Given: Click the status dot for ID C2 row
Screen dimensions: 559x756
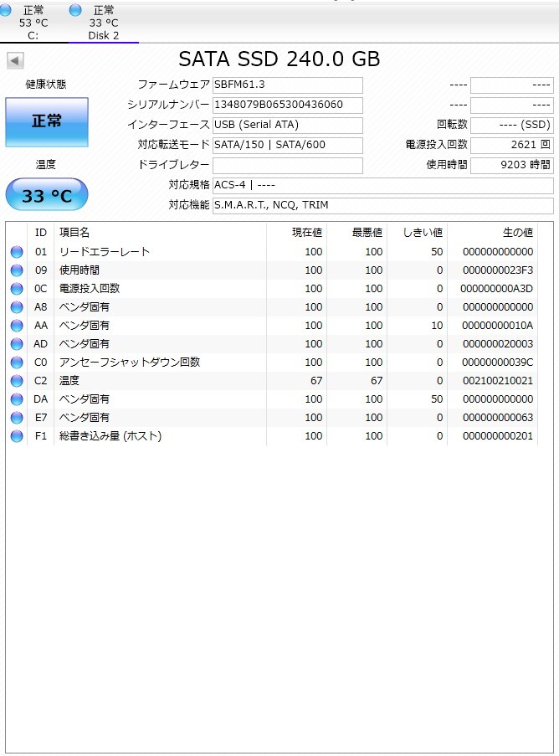Looking at the screenshot, I should click(17, 381).
